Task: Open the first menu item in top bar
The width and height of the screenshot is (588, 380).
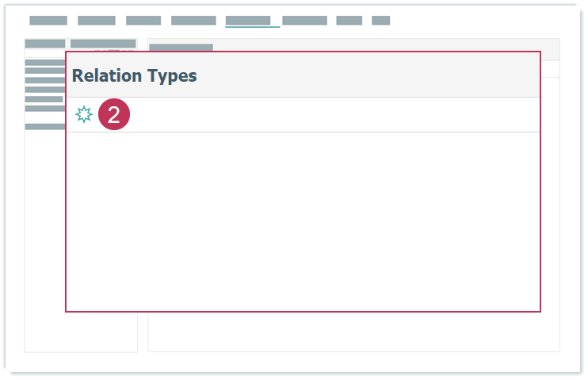Action: click(48, 21)
